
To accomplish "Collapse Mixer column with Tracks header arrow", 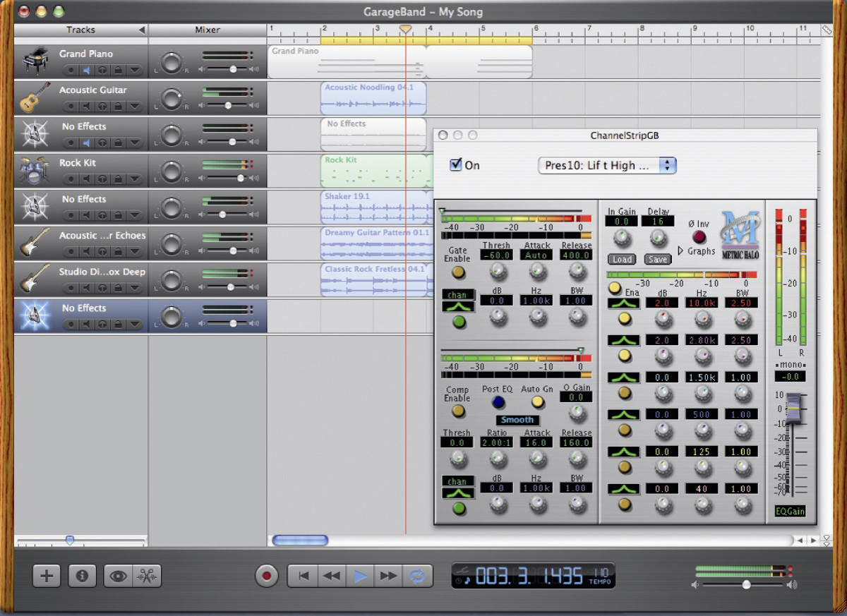I will tap(141, 30).
